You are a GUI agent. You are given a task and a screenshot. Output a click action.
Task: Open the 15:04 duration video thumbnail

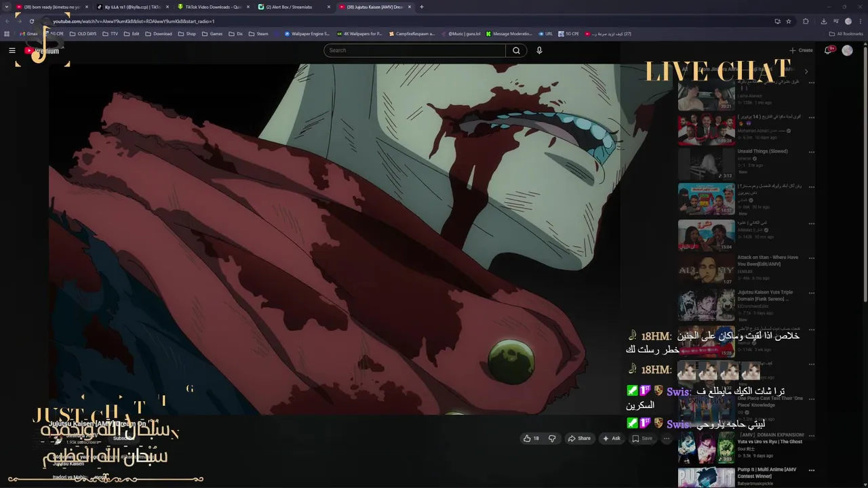(x=706, y=235)
